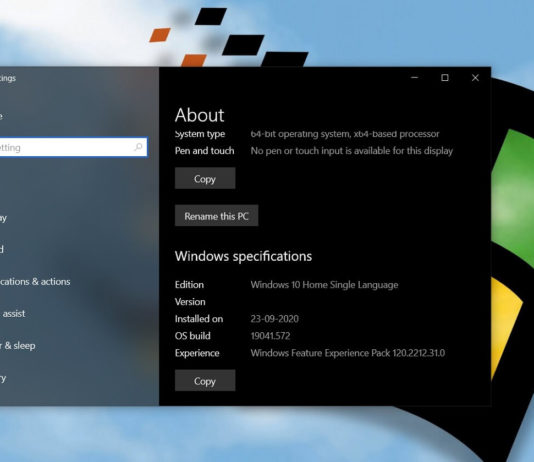Click the Edition label
Image resolution: width=534 pixels, height=462 pixels.
click(x=189, y=285)
